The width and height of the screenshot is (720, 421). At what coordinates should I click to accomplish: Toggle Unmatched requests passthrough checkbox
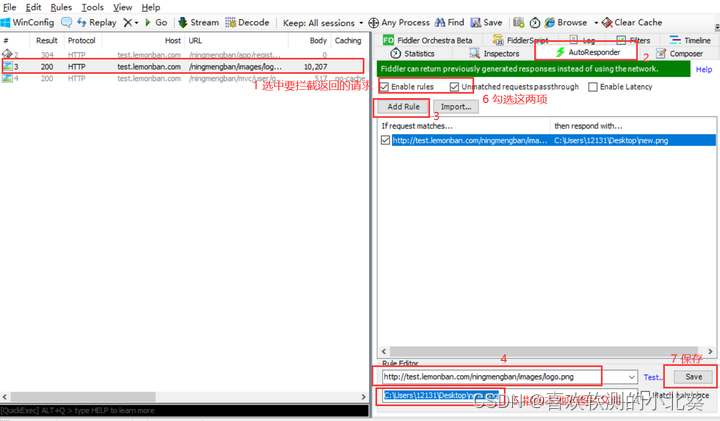coord(455,87)
